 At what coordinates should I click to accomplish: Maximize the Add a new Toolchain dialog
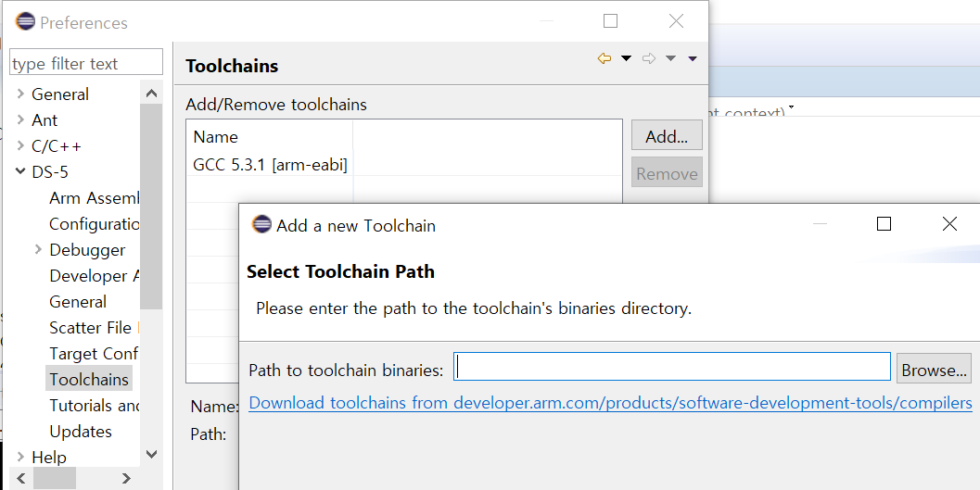884,223
